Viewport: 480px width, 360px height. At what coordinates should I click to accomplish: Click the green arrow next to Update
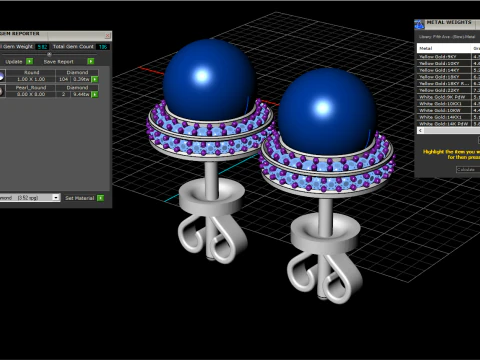click(x=30, y=61)
